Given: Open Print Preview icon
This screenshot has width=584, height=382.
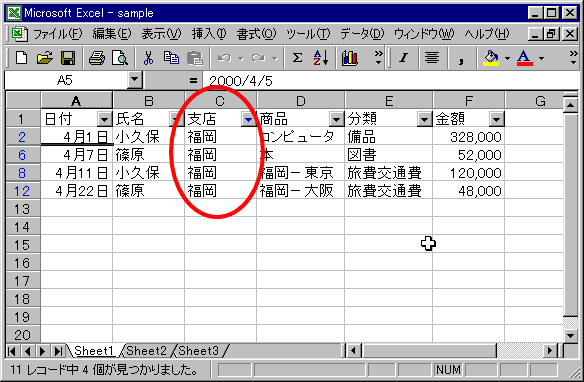Looking at the screenshot, I should coord(120,58).
